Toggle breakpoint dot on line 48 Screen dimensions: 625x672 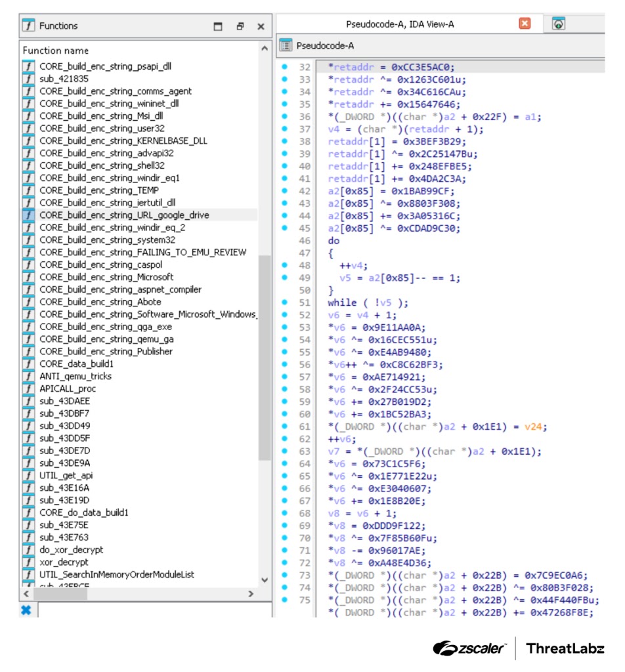click(284, 265)
